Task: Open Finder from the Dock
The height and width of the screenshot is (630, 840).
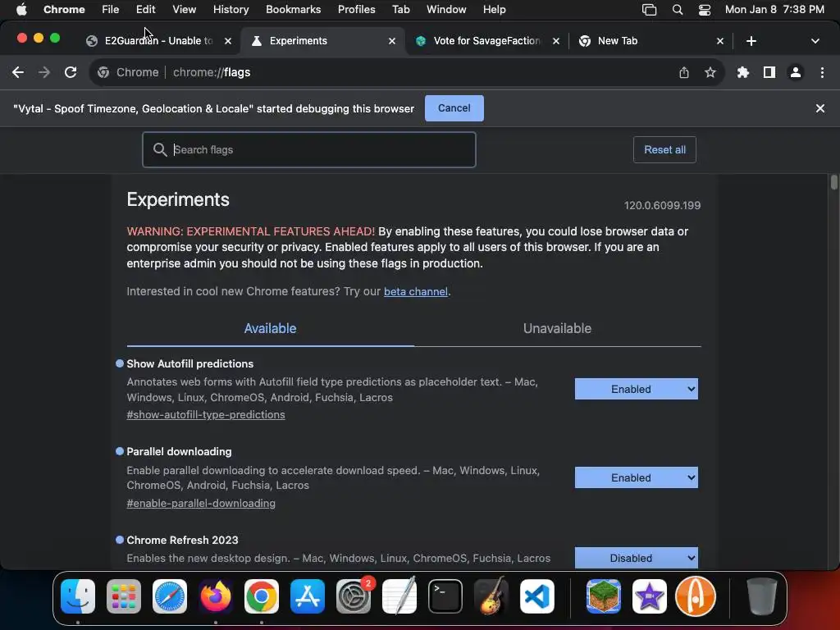Action: point(78,596)
